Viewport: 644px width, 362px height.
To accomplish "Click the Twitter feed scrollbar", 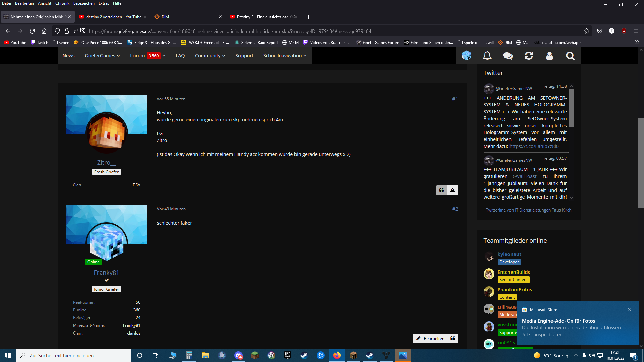I will [x=572, y=108].
